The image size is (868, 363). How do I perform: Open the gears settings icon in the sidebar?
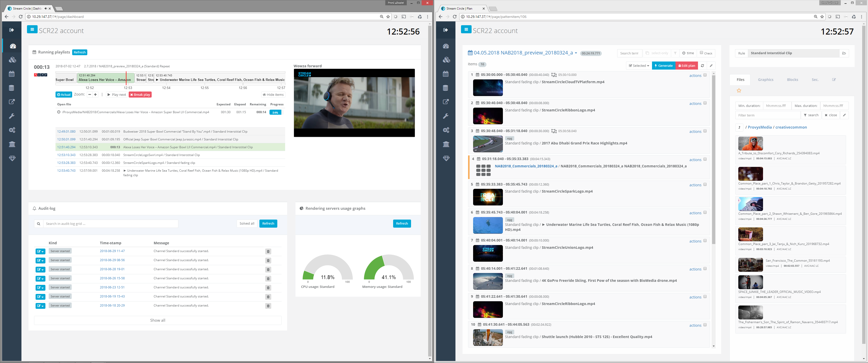tap(12, 130)
